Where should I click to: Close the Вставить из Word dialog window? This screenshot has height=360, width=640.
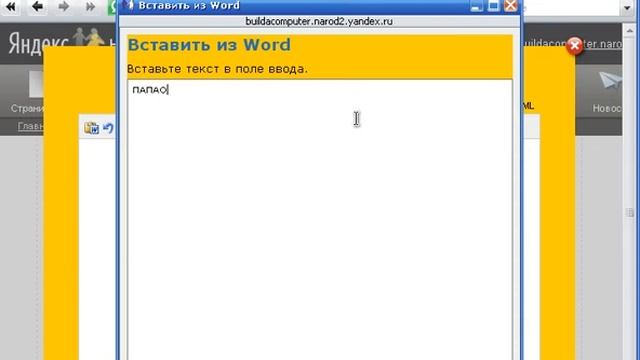511,6
